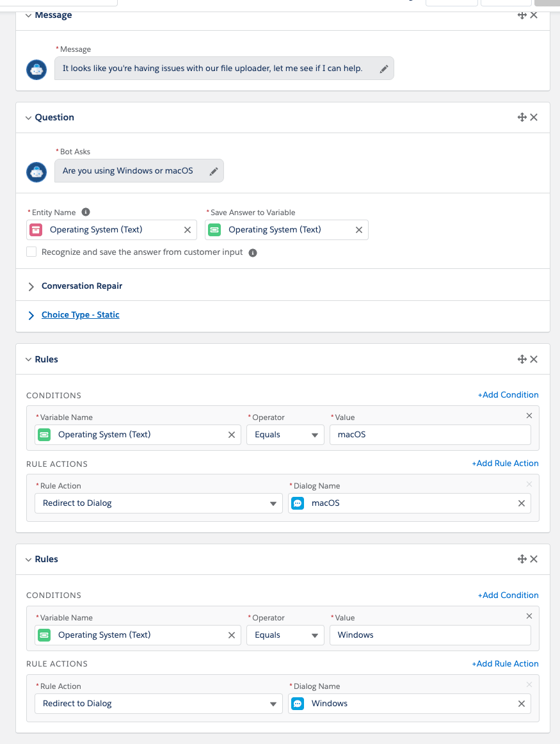Open Rule Action dropdown for Windows redirect

158,703
